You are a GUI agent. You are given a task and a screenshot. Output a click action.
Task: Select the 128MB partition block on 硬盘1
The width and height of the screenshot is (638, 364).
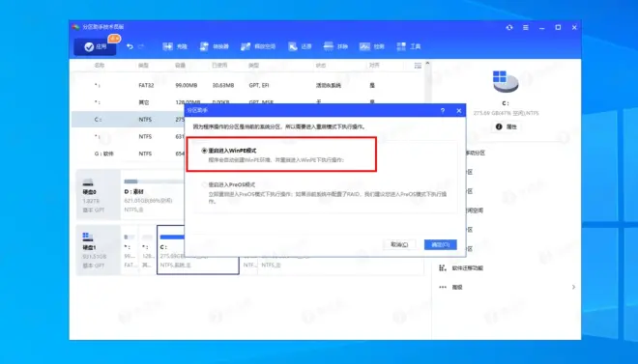pos(147,250)
